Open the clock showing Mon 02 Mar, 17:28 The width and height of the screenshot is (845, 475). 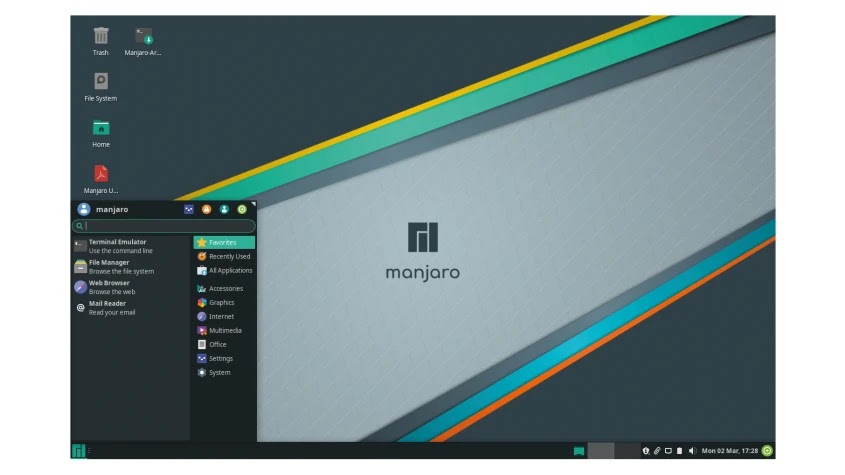point(730,451)
